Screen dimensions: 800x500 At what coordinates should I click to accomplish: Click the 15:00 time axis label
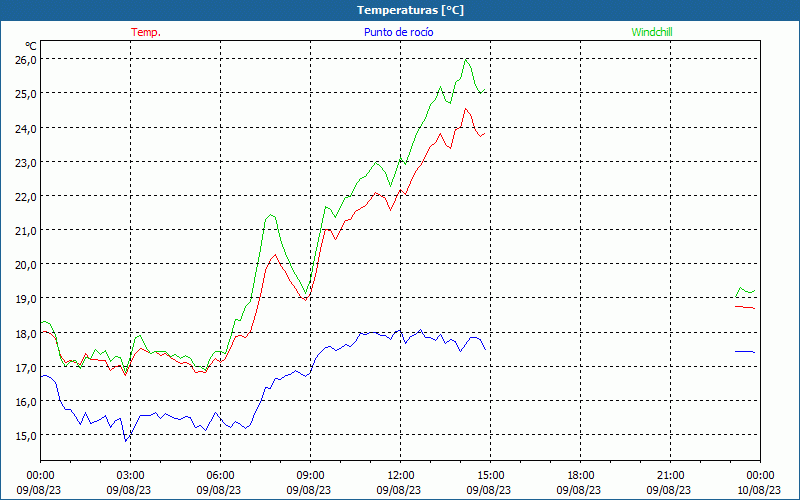[x=490, y=476]
